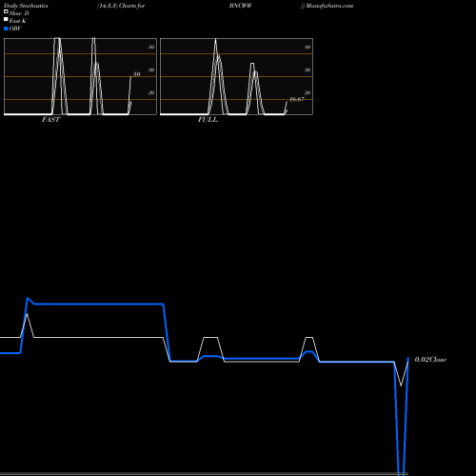Click the 50 value marker in FAST chart
This screenshot has height=476, width=476.
point(136,74)
